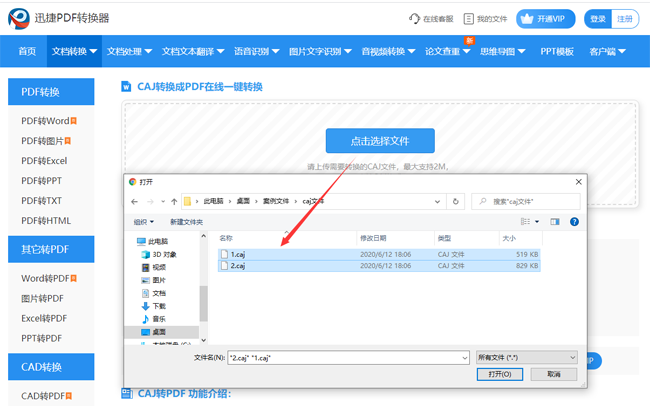The height and width of the screenshot is (406, 650).
Task: Toggle the preview pane icon
Action: tap(555, 221)
